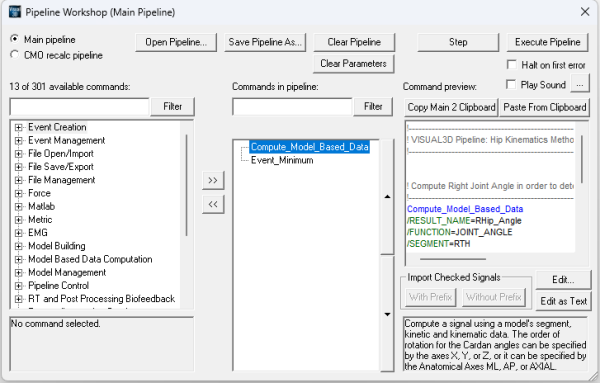Click the available commands filter text field
Viewport: 600px width, 383px height.
pos(79,107)
